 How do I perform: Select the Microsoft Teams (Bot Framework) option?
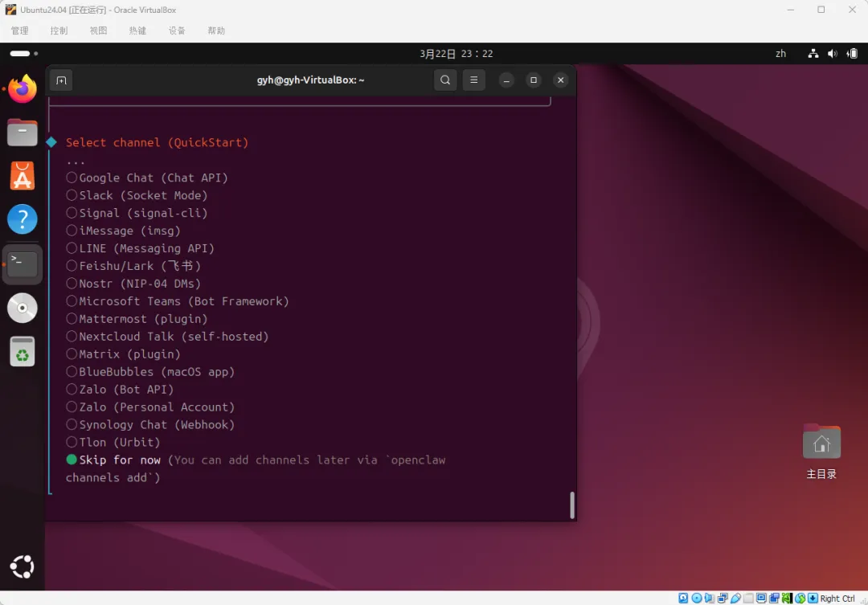pos(178,301)
